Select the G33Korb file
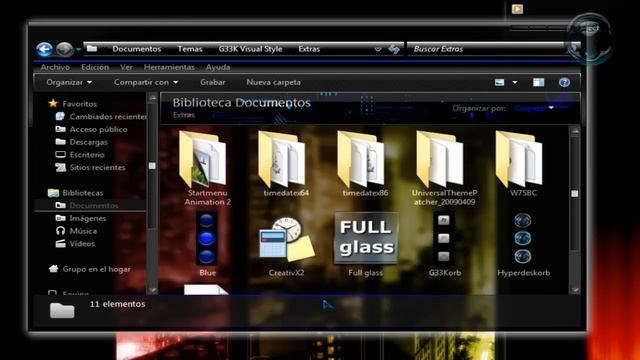Viewport: 640px width, 360px height. pos(444,244)
